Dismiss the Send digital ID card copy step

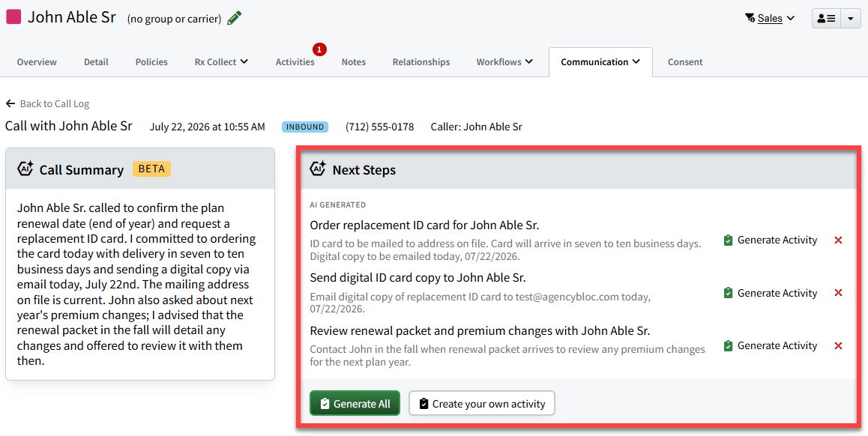[x=838, y=293]
